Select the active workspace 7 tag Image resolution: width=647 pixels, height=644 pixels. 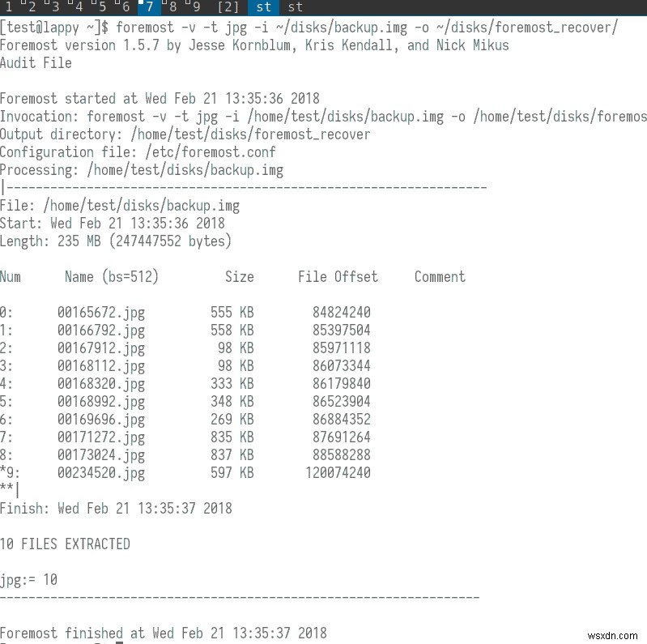pos(148,6)
